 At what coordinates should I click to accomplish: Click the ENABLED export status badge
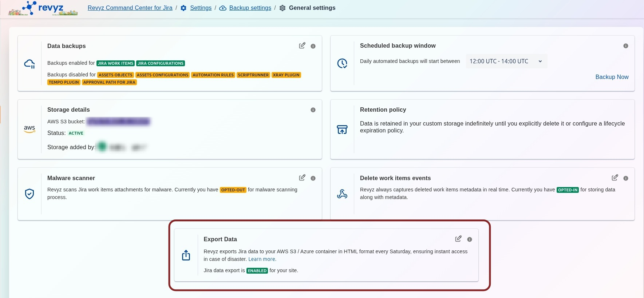click(257, 271)
